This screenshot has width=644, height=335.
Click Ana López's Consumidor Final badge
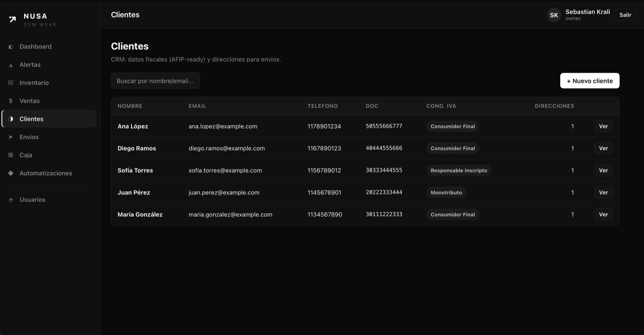[453, 126]
